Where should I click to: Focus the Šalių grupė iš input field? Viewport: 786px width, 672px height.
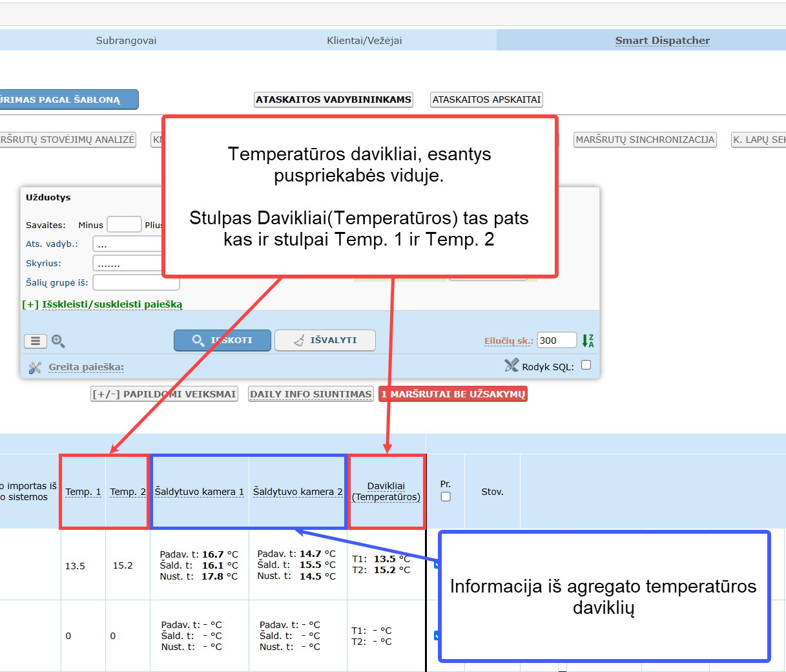click(136, 282)
